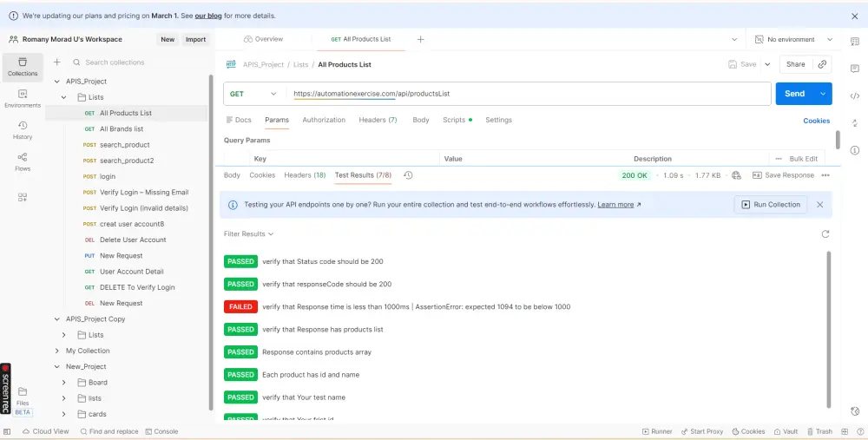
Task: Switch to the Headers (7) request tab
Action: point(378,120)
